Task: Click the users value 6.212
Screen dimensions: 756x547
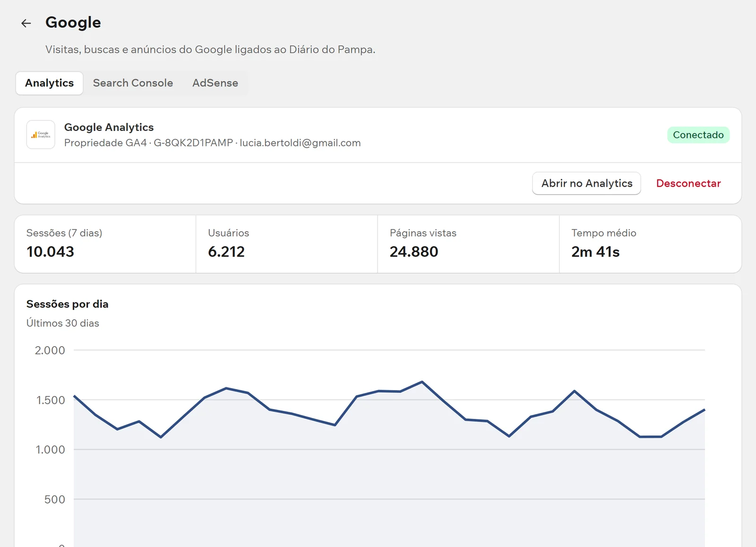Action: (x=226, y=252)
